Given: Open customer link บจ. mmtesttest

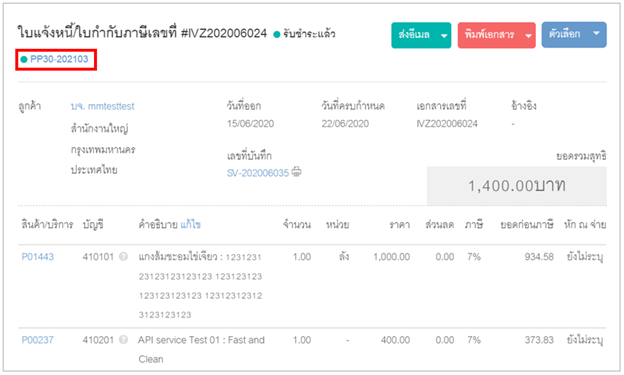Looking at the screenshot, I should [102, 106].
